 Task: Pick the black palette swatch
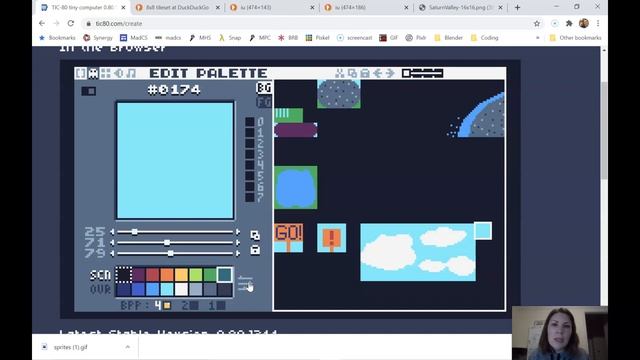coord(124,275)
